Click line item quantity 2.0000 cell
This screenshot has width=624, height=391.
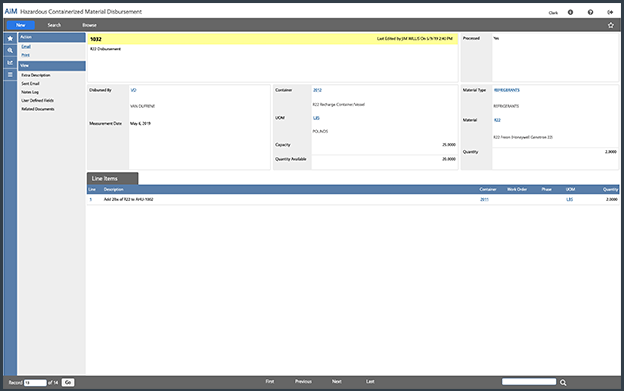click(x=612, y=200)
